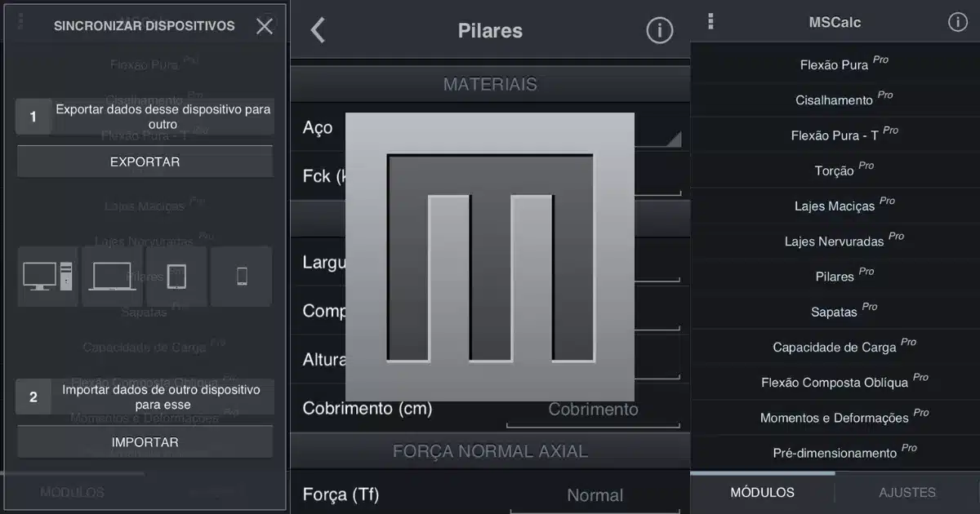Switch to the MÓDULOS tab
The width and height of the screenshot is (980, 514).
[762, 493]
